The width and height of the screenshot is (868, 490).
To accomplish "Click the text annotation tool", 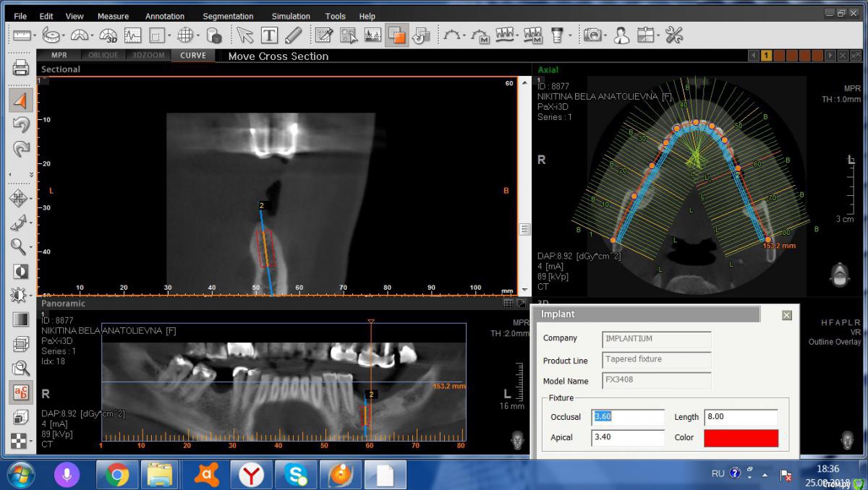I will pyautogui.click(x=269, y=35).
